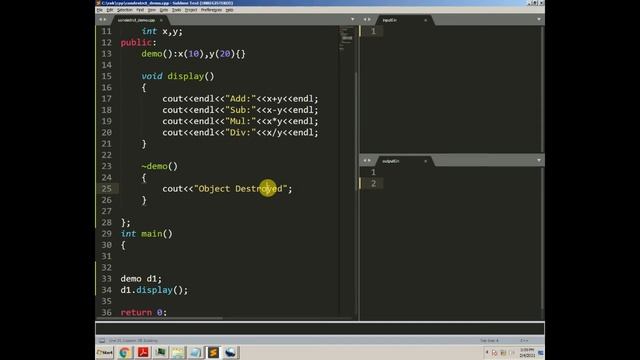Click the "Object Destroyed" string
Screen dimensions: 640x360
coord(240,189)
